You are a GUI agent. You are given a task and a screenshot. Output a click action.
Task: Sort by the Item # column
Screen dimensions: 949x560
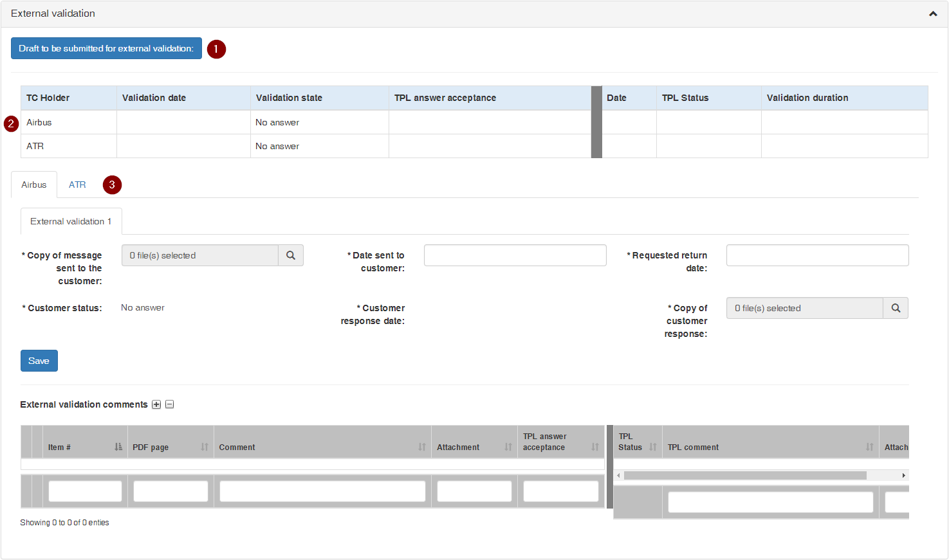click(x=118, y=447)
